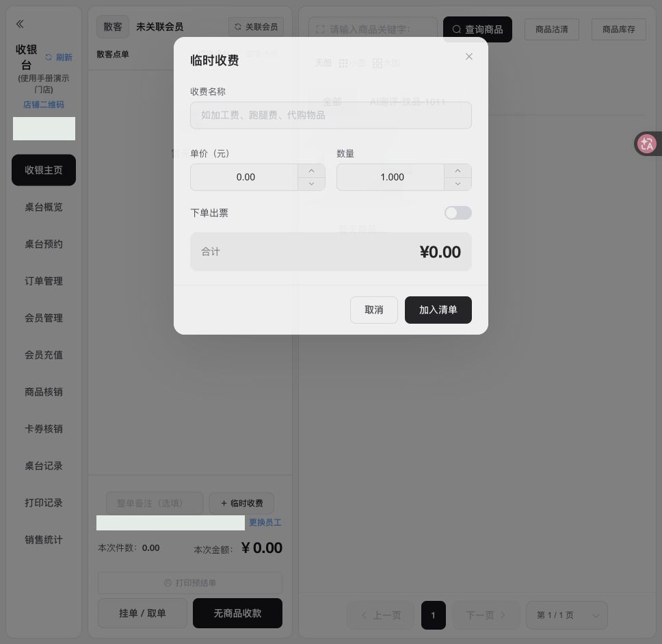Open 桌台记录 in the sidebar

coord(44,465)
